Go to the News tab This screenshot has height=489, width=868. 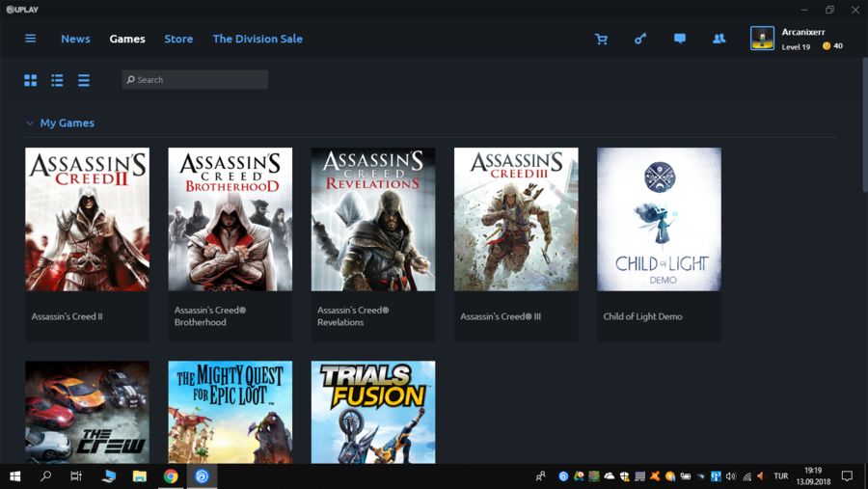(x=75, y=39)
